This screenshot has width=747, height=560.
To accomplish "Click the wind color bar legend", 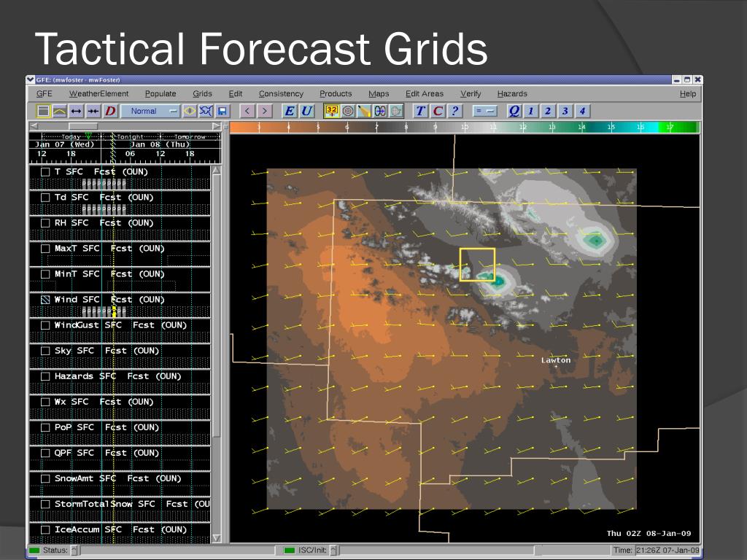I will tap(465, 127).
